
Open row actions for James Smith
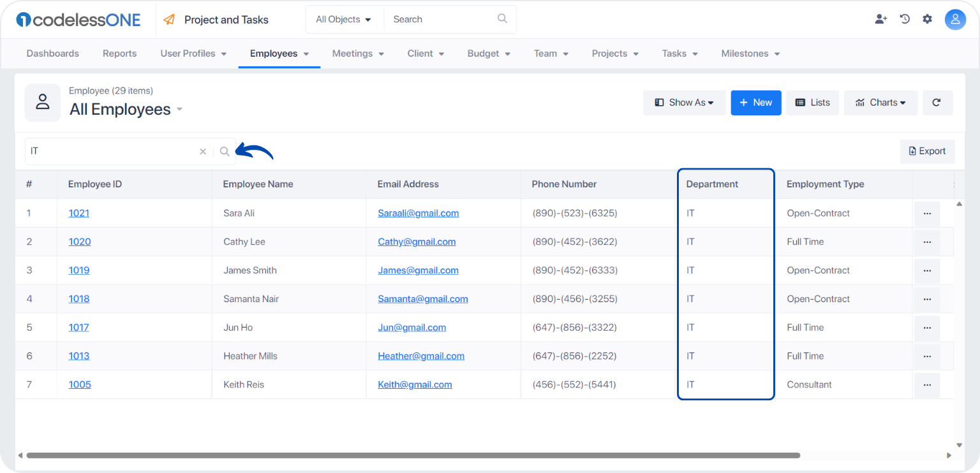(x=927, y=271)
